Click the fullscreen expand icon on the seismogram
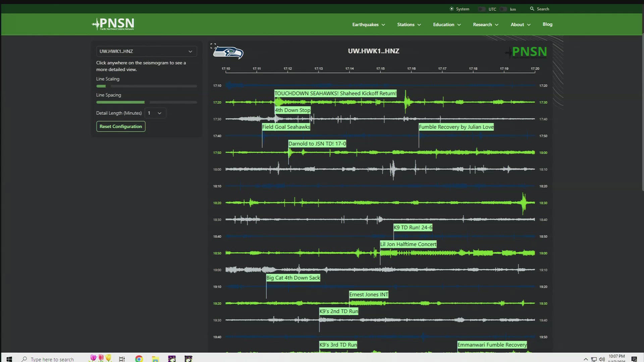The height and width of the screenshot is (362, 644). point(213,46)
